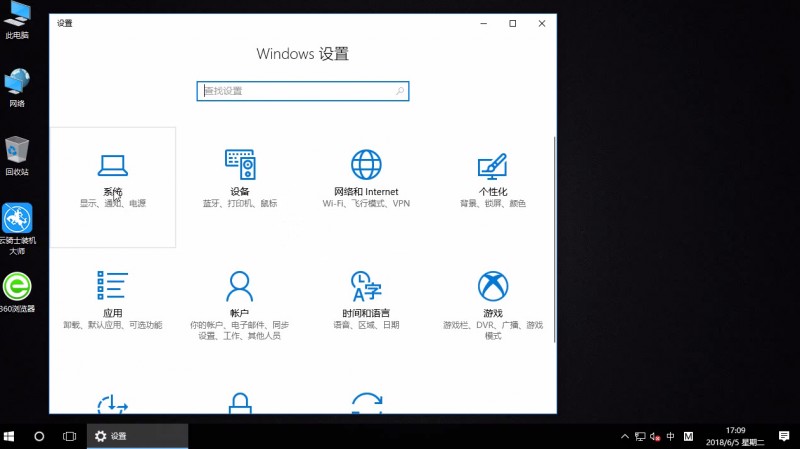Open the taskbar clock showing 17:09

tap(735, 436)
